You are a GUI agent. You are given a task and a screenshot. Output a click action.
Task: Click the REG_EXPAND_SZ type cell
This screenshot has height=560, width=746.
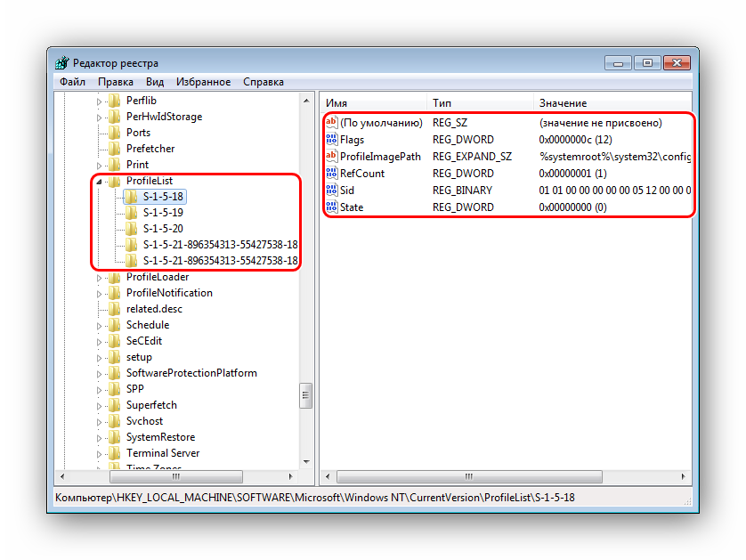[x=472, y=157]
